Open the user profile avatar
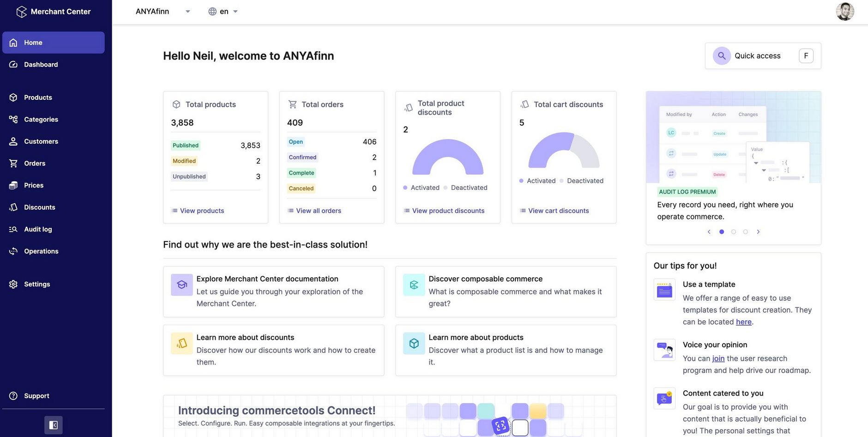Image resolution: width=868 pixels, height=437 pixels. click(845, 12)
